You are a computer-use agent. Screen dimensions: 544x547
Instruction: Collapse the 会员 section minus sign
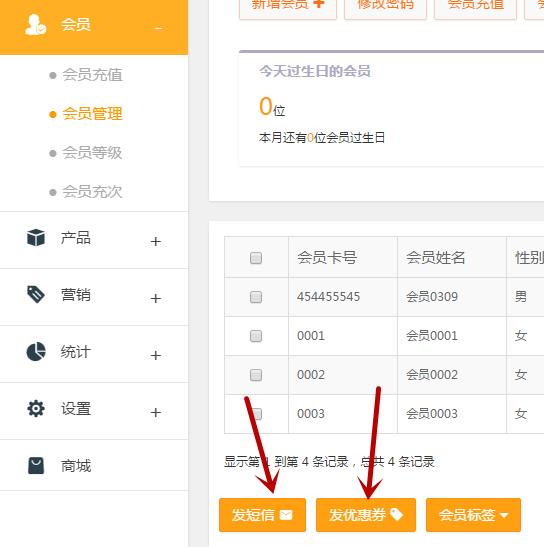(158, 28)
